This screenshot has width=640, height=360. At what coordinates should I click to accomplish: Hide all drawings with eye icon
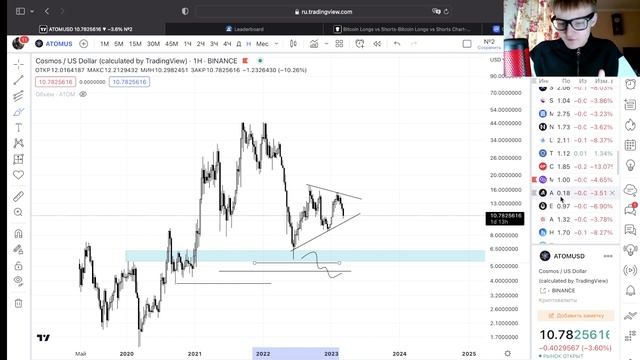click(x=18, y=280)
